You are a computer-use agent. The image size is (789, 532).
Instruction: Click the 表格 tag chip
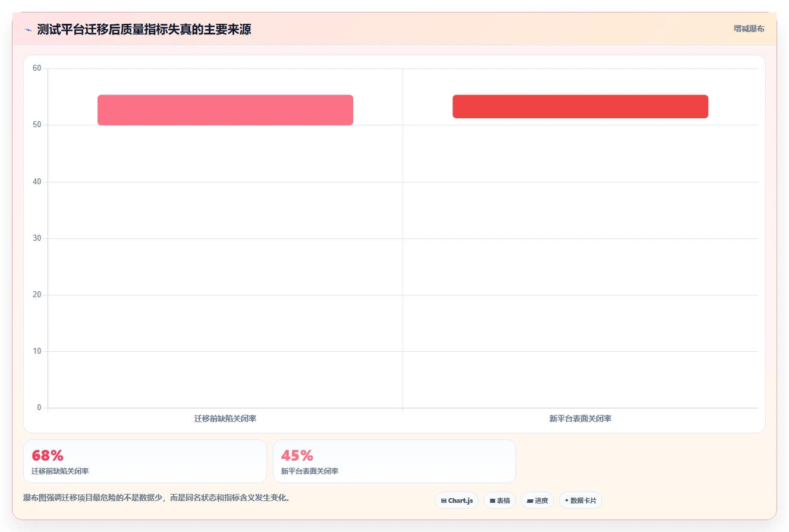point(499,500)
